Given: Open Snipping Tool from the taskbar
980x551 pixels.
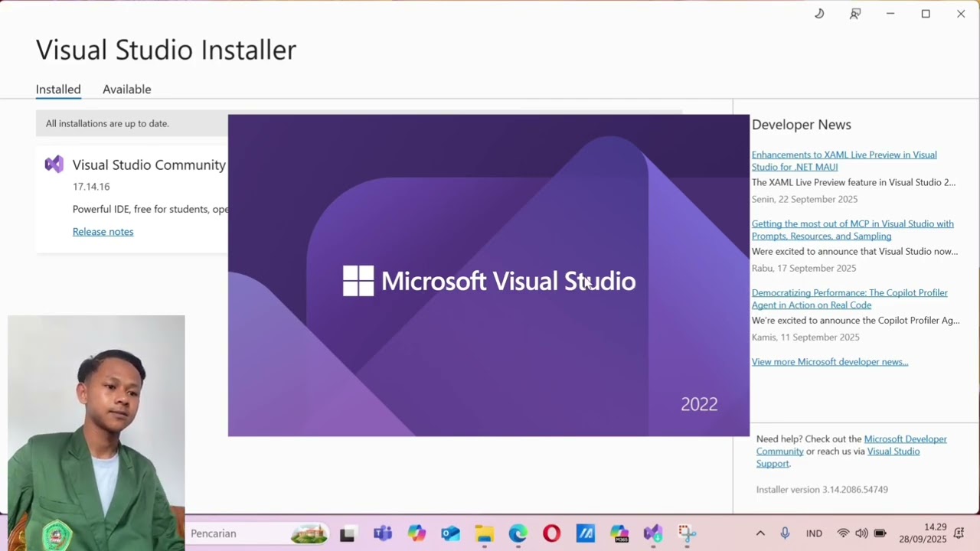Looking at the screenshot, I should (x=687, y=533).
